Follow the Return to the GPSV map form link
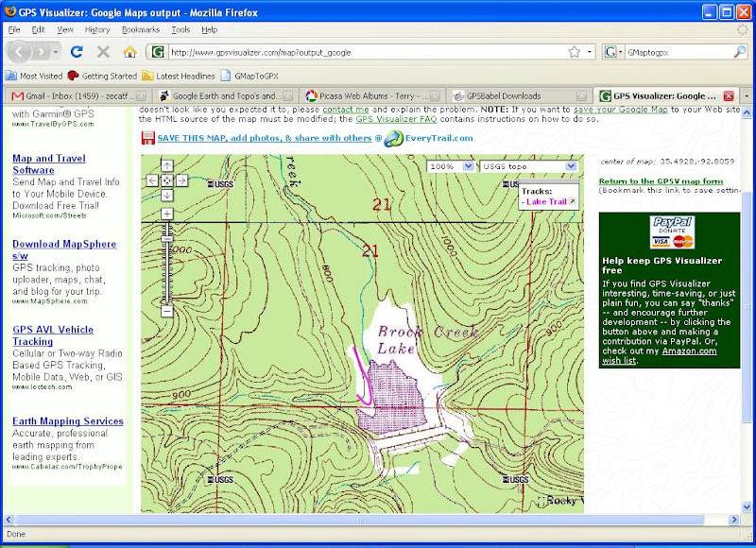 [x=661, y=180]
